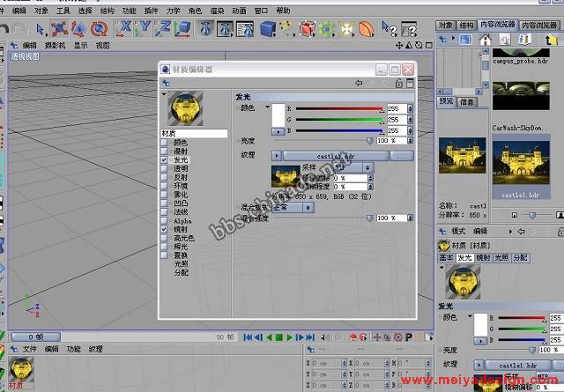
Task: Enable the 反射 channel checkbox
Action: click(x=164, y=177)
